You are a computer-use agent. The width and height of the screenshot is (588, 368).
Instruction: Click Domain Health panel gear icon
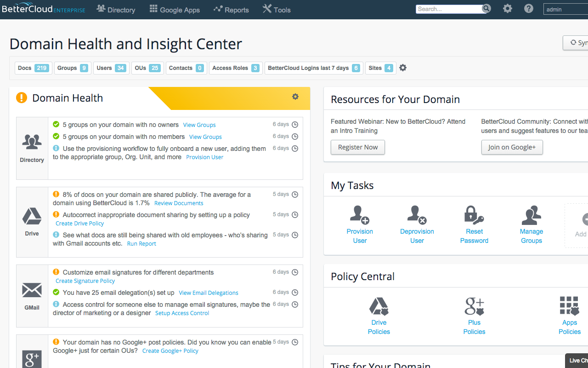pos(295,97)
